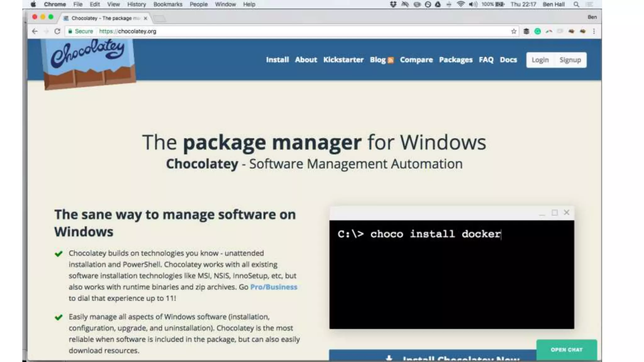
Task: Click the bookmark star in address bar
Action: click(514, 31)
